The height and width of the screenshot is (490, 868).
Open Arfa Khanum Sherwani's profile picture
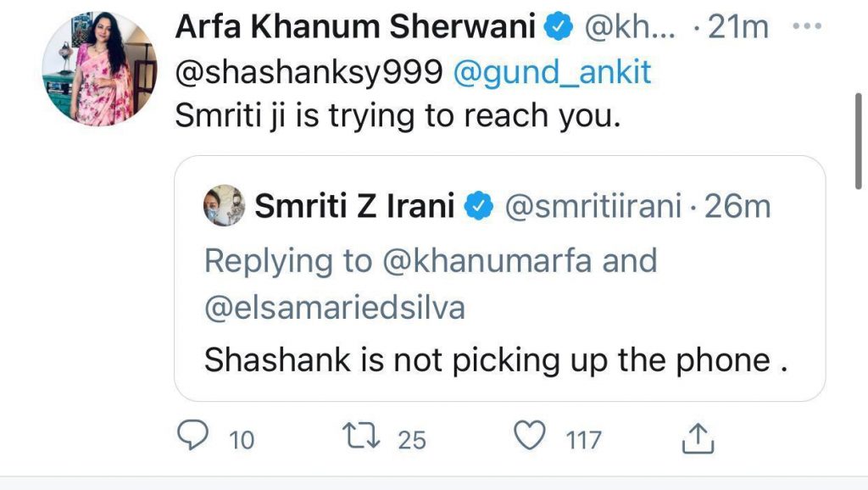coord(99,70)
